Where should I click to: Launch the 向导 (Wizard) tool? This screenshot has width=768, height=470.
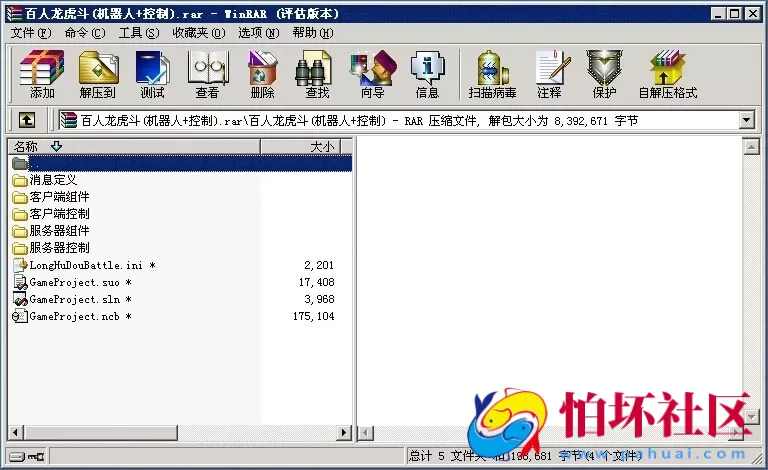(x=372, y=74)
